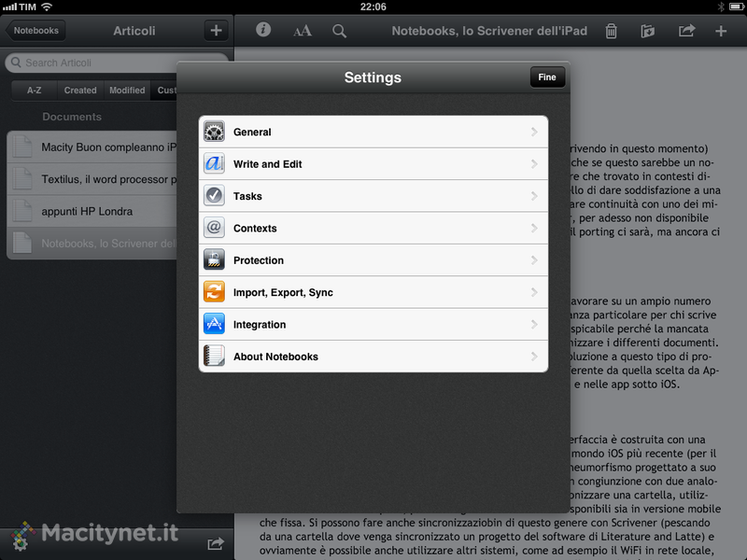Open appunti HP Londra document

coord(92,211)
